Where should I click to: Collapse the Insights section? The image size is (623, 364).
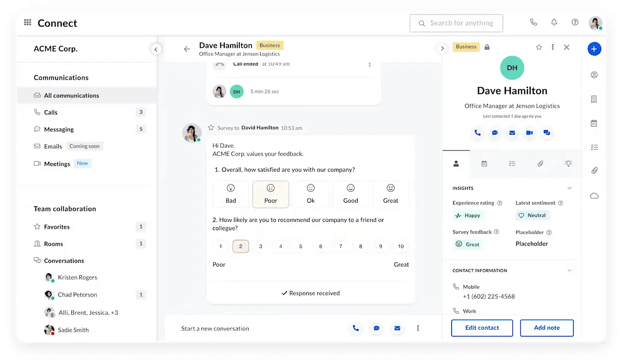[569, 188]
